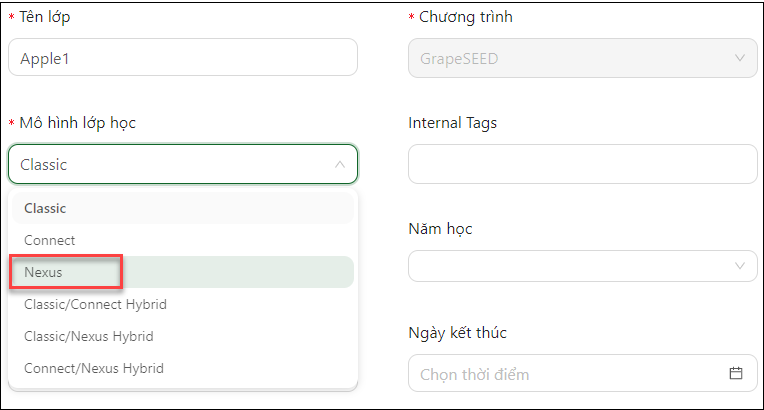Open the Năm học dropdown
The image size is (764, 410).
[570, 266]
